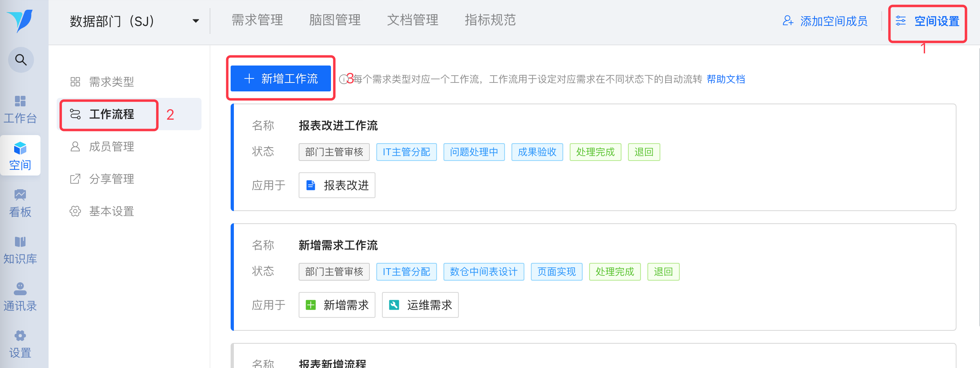This screenshot has height=368, width=980.
Task: Click the search magnifier icon in sidebar
Action: 21,60
